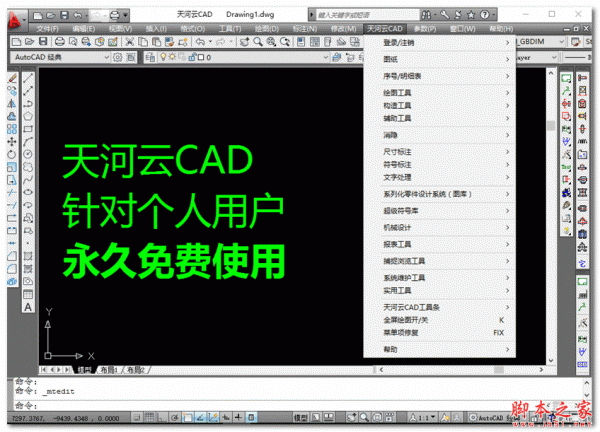Open the 修改(M) menu
This screenshot has height=432, width=600.
tap(343, 29)
